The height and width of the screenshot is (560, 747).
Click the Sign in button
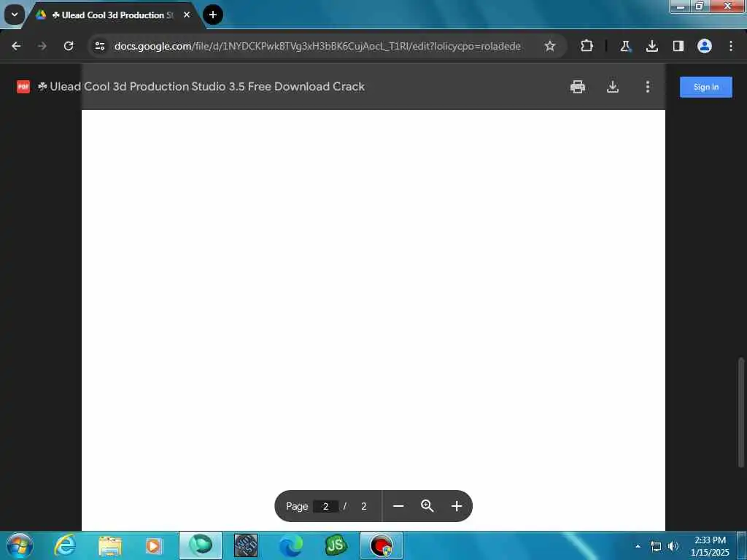(706, 87)
